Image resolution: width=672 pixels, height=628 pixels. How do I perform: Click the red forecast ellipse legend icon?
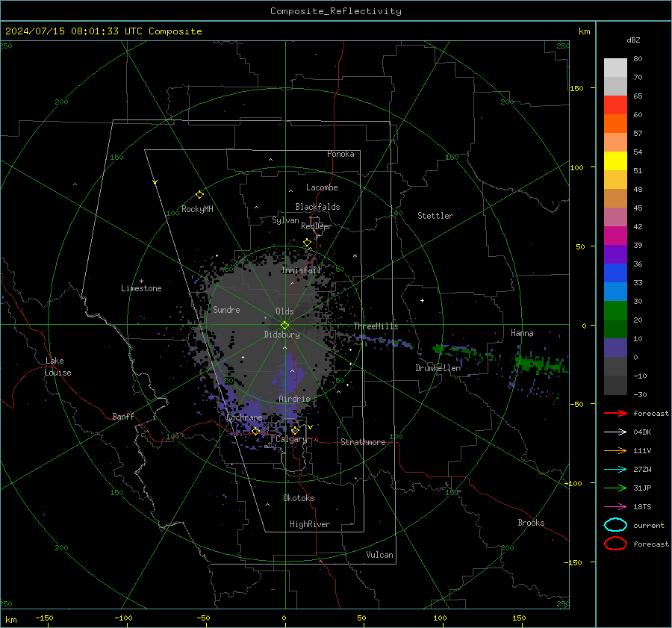pos(615,544)
